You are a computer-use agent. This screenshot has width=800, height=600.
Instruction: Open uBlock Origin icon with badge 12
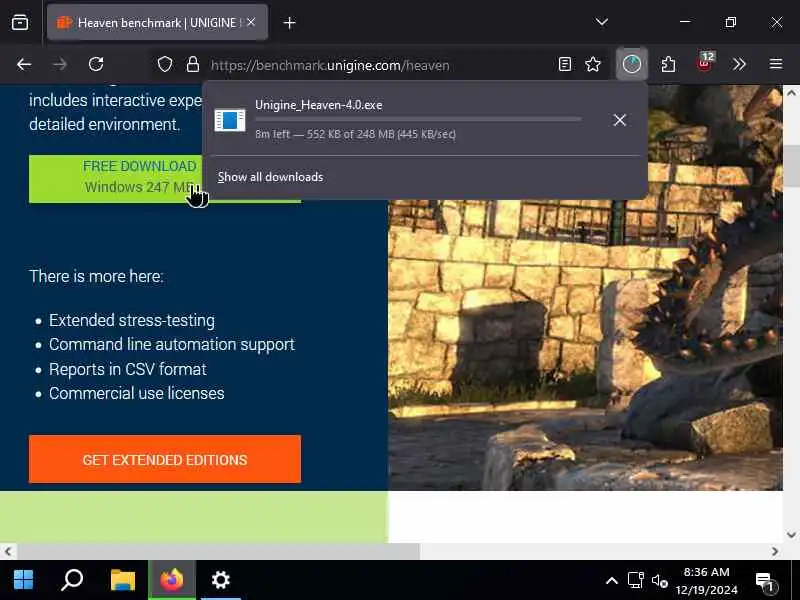[x=706, y=62]
